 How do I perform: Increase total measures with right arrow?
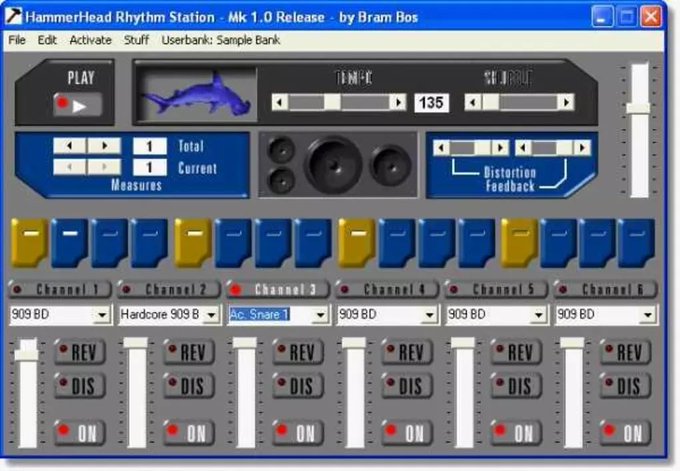[104, 146]
